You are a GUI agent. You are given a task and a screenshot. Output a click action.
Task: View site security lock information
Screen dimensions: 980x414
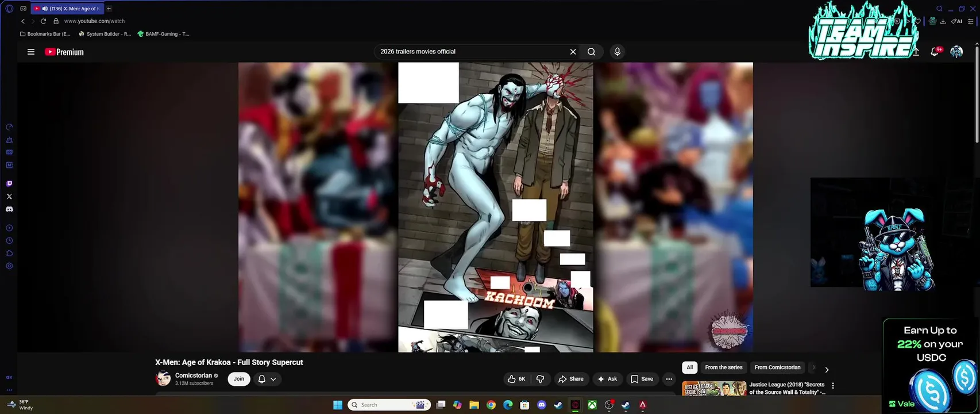[x=56, y=21]
